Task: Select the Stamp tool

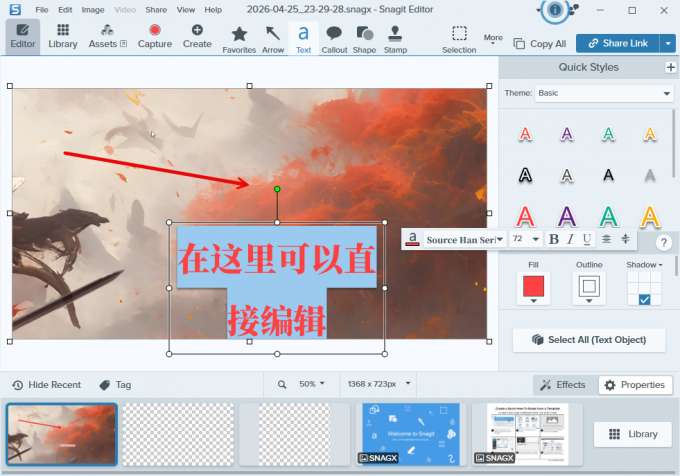Action: (x=395, y=39)
